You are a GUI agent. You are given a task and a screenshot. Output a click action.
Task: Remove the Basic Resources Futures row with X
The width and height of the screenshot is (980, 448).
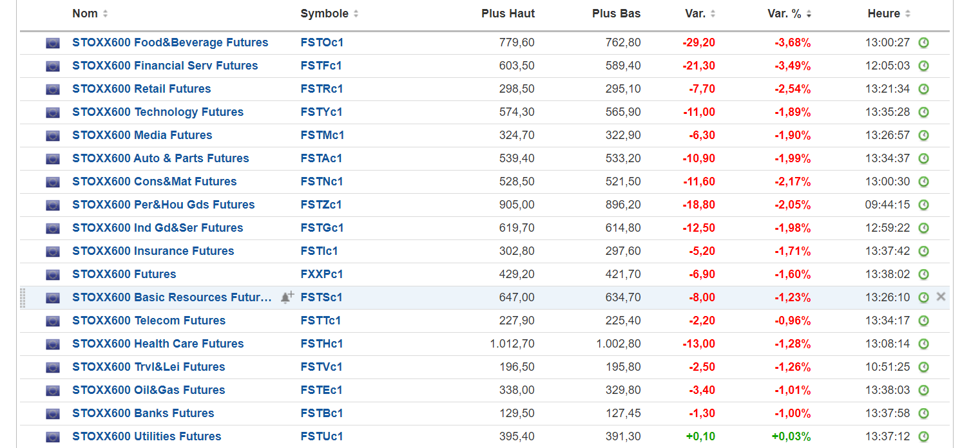[941, 297]
